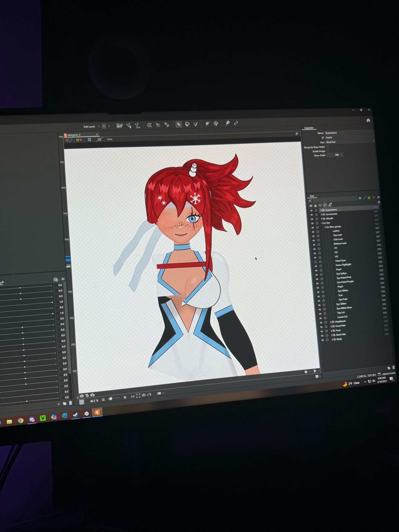Click the red rotation filter in Part panel
399x532 pixels.
(373, 197)
